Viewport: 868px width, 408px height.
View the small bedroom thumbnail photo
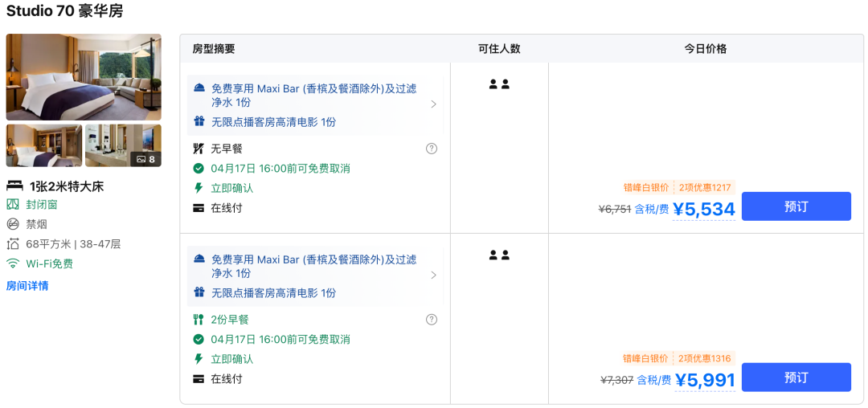(x=43, y=145)
